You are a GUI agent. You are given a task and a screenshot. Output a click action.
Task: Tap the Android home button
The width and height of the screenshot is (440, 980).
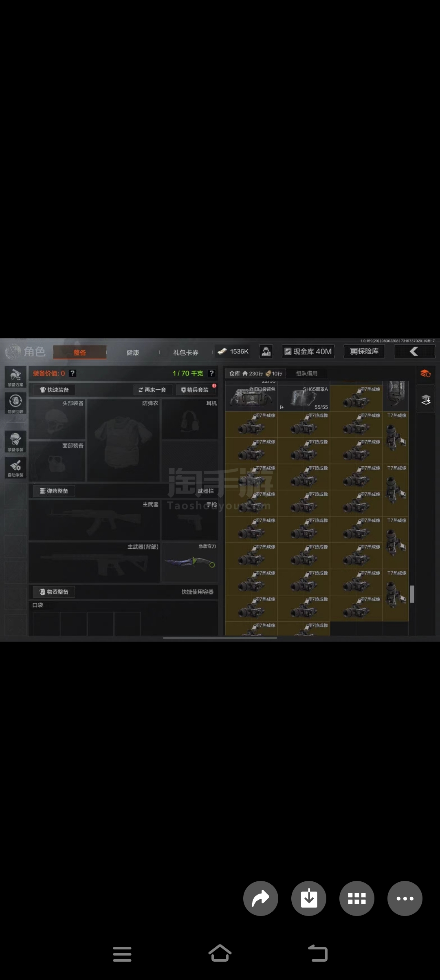tap(220, 953)
